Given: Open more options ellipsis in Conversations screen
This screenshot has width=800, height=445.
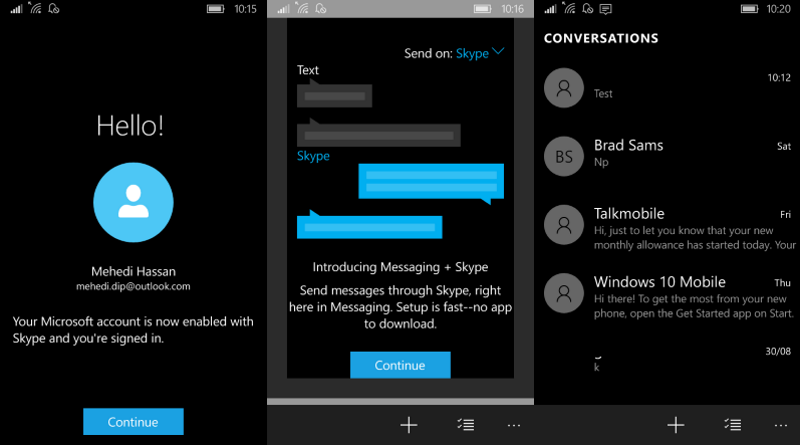Looking at the screenshot, I should tap(781, 425).
